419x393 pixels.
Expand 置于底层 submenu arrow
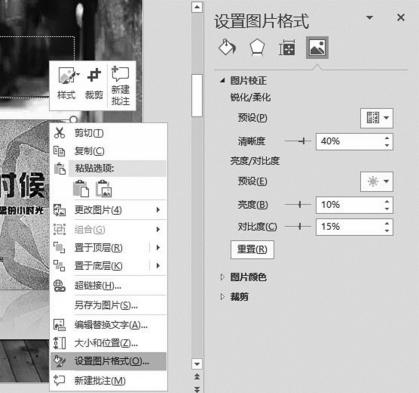[x=158, y=266]
